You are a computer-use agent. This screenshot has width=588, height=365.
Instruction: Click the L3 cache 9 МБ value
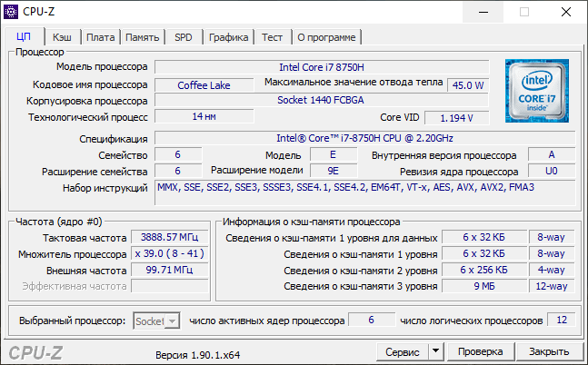484,286
